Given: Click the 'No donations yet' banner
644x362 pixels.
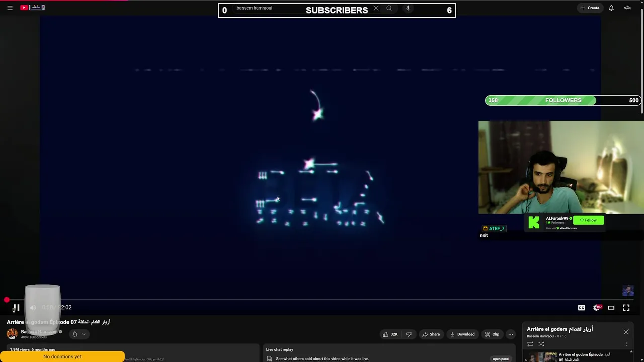Looking at the screenshot, I should [x=62, y=357].
